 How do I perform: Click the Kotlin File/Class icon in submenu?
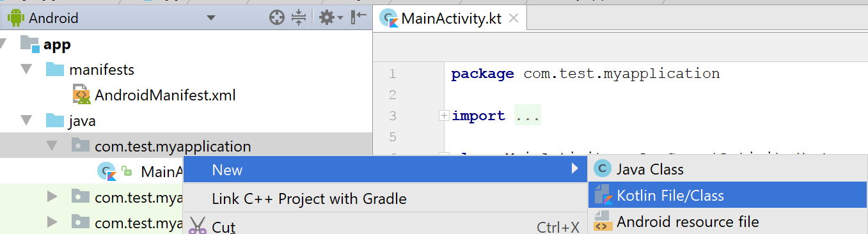[603, 196]
